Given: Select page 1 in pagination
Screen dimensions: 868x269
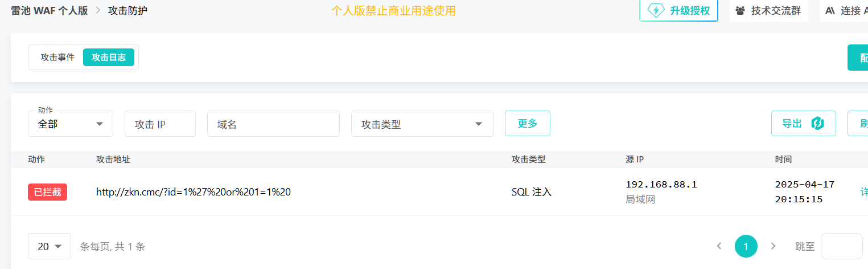Looking at the screenshot, I should pyautogui.click(x=746, y=246).
